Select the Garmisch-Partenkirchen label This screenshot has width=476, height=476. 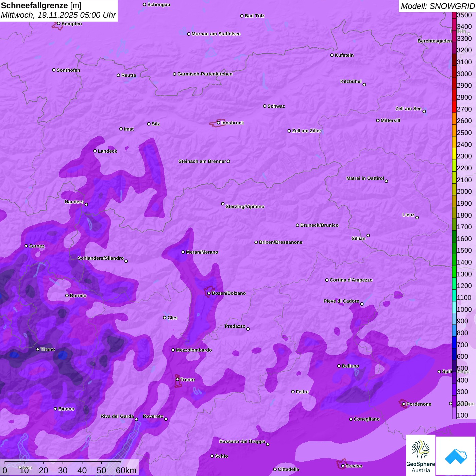coord(205,74)
